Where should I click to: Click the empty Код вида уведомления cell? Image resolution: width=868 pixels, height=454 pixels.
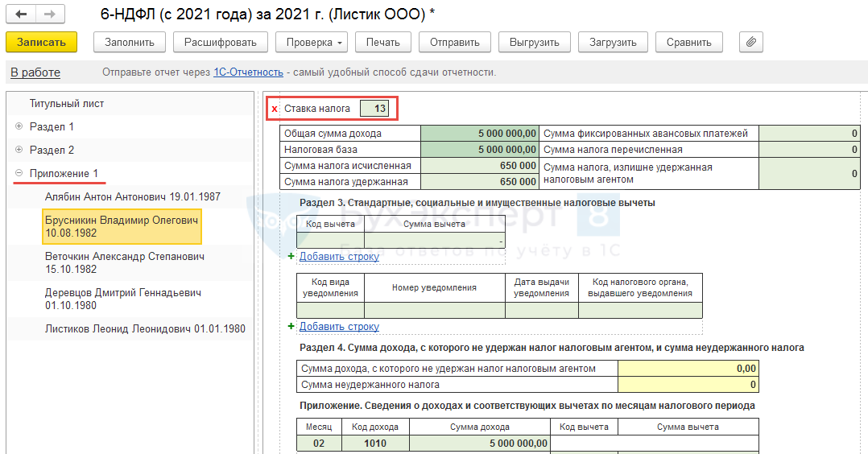click(x=330, y=310)
